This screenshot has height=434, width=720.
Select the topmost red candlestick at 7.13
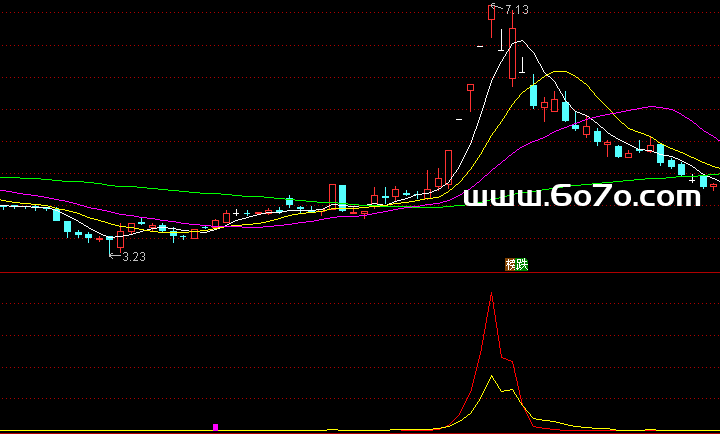[491, 12]
